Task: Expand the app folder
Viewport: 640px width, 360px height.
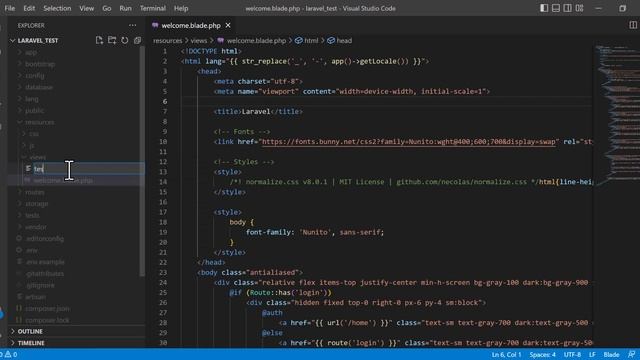Action: pyautogui.click(x=31, y=52)
